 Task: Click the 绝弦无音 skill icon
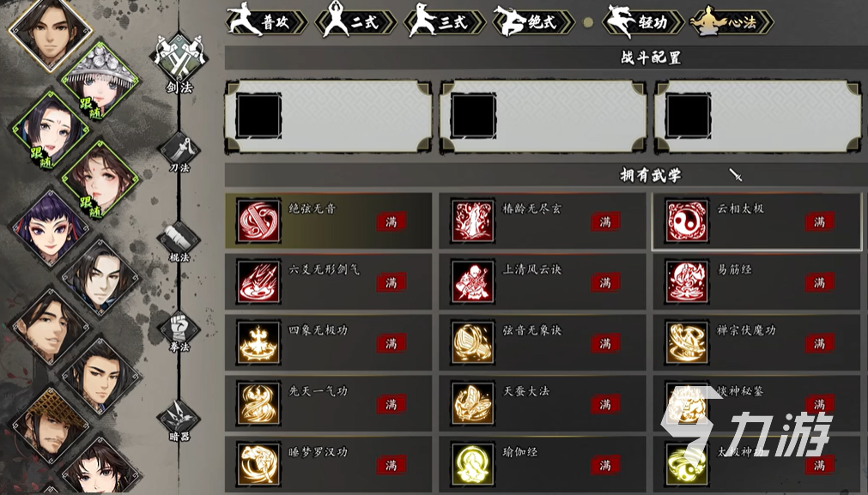click(x=258, y=221)
